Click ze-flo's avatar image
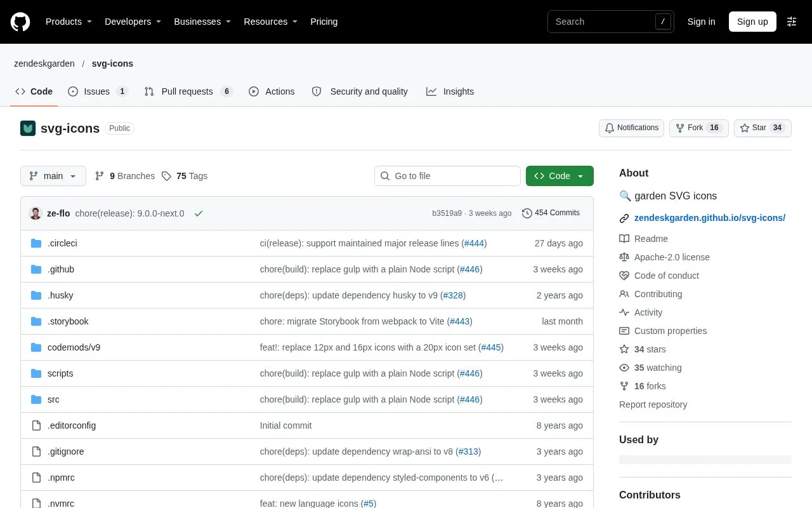The image size is (812, 508). click(36, 213)
